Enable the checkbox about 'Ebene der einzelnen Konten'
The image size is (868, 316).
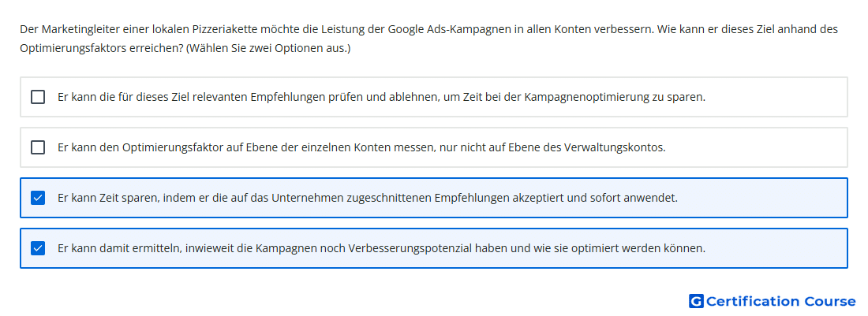38,147
